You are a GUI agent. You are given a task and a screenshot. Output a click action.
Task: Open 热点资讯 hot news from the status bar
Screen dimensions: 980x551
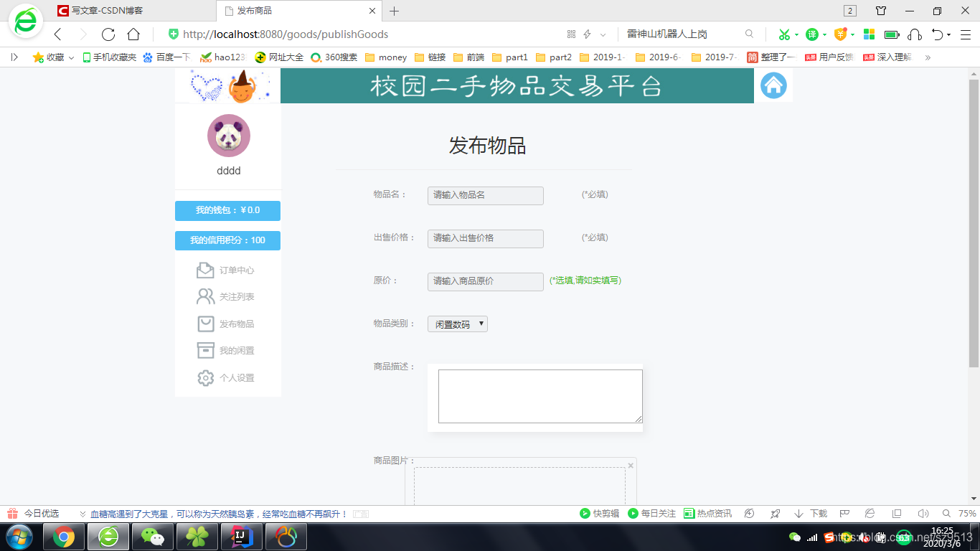pos(709,513)
